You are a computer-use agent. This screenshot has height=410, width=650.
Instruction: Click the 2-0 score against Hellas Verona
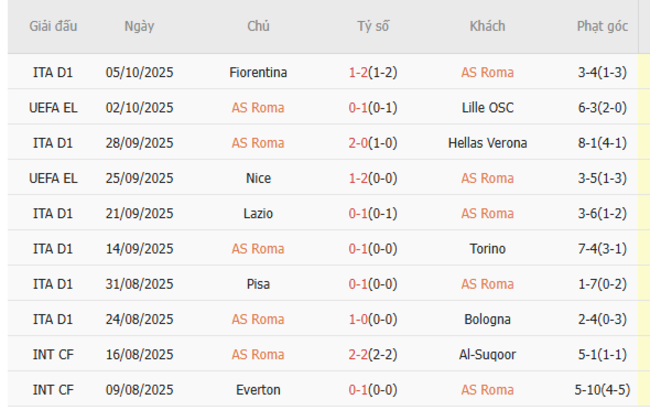(x=357, y=143)
